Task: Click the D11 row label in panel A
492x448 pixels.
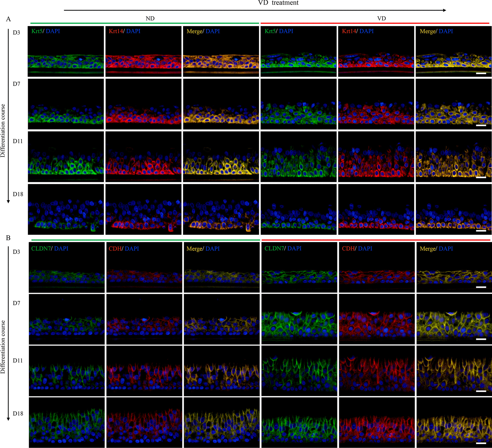Action: pos(18,141)
